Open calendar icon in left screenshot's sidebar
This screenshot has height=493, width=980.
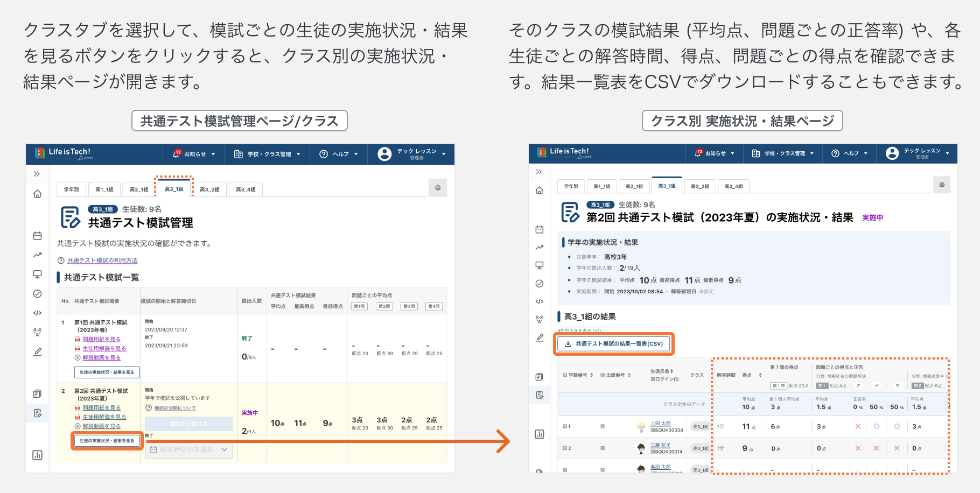(37, 236)
